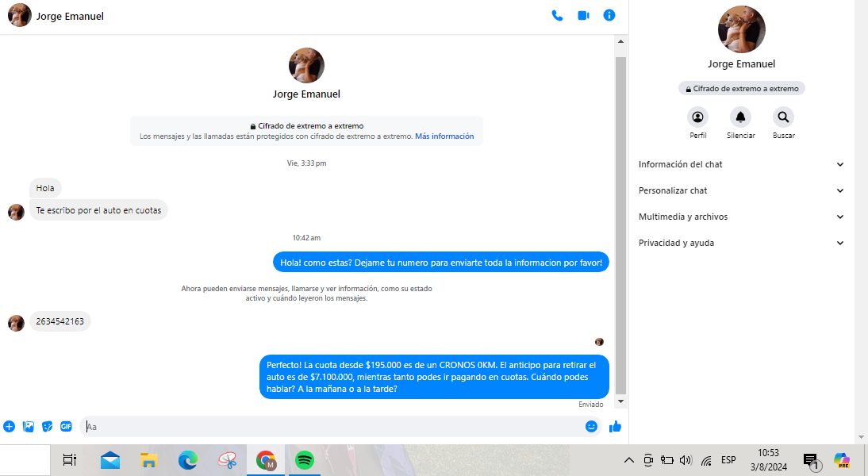This screenshot has width=868, height=476.
Task: Click Jorge Emanuel name in chat header
Action: (x=70, y=17)
